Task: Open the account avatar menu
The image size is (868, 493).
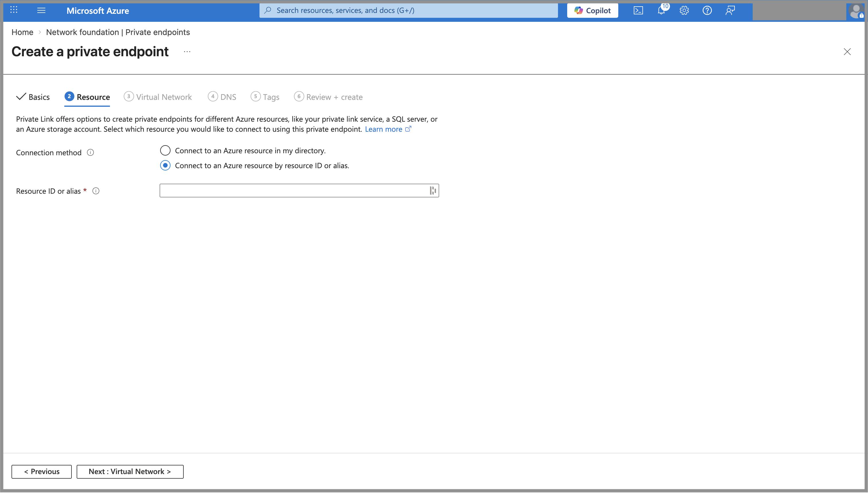Action: pyautogui.click(x=856, y=11)
